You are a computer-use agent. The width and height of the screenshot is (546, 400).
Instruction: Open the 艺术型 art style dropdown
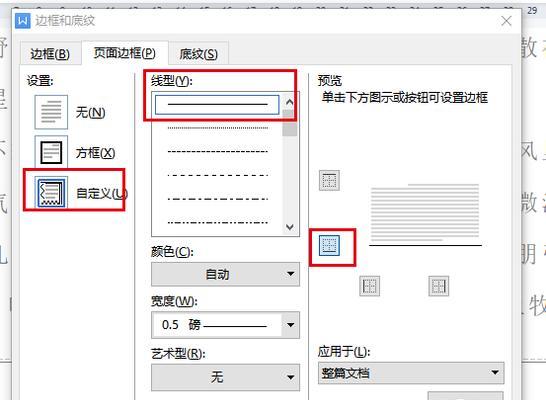tap(225, 377)
